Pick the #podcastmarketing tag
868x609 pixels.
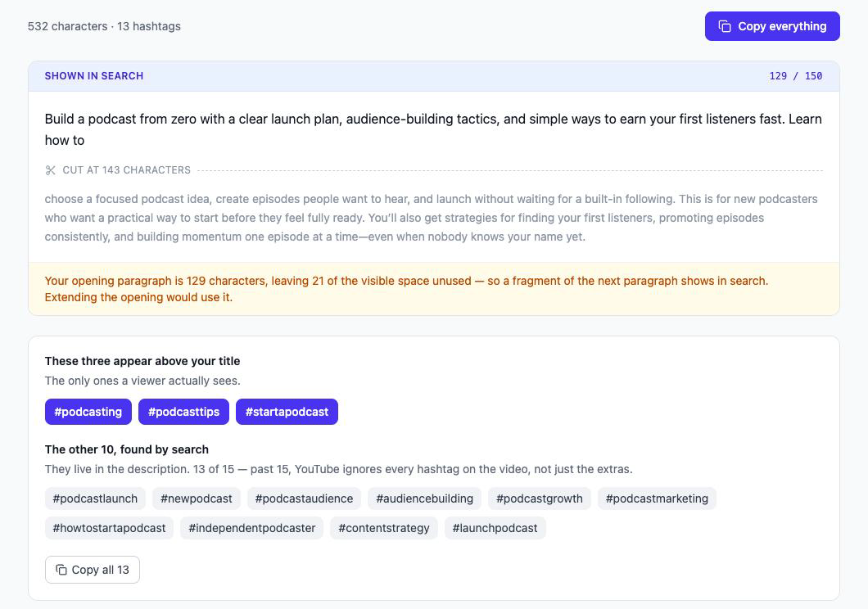657,498
